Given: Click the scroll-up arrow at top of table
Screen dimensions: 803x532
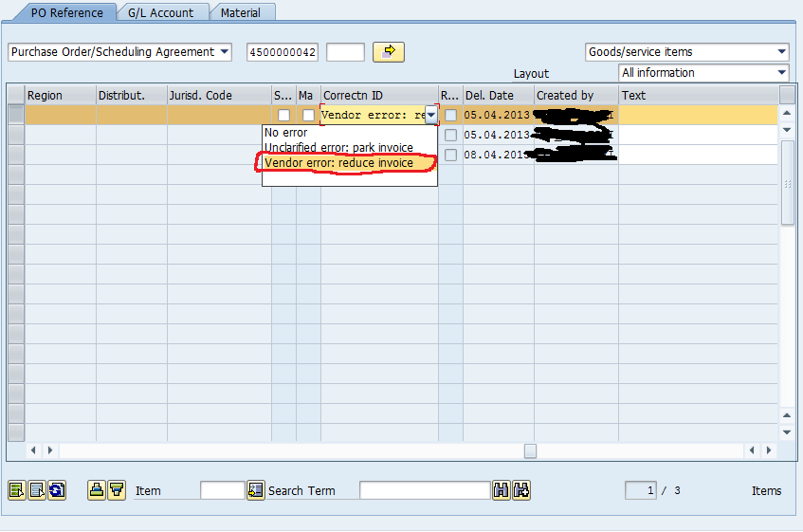Looking at the screenshot, I should click(787, 113).
